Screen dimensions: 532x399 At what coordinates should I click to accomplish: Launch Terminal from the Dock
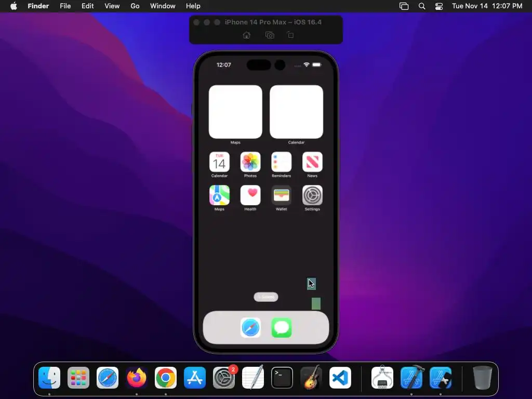coord(282,378)
